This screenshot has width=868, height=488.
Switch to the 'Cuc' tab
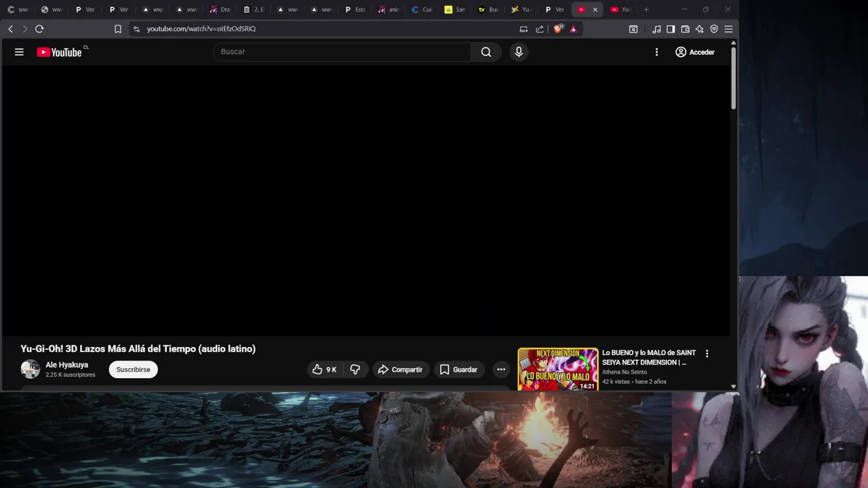pyautogui.click(x=422, y=9)
